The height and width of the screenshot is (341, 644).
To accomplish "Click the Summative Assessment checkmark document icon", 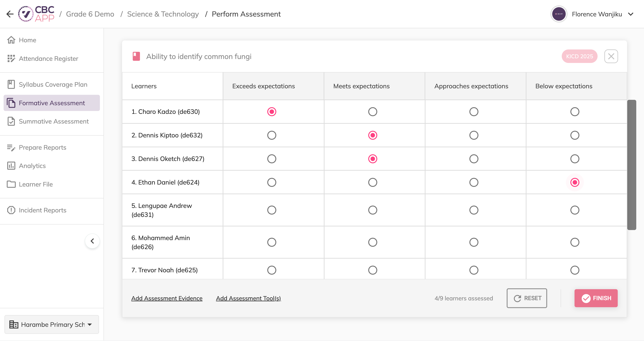I will tap(11, 121).
